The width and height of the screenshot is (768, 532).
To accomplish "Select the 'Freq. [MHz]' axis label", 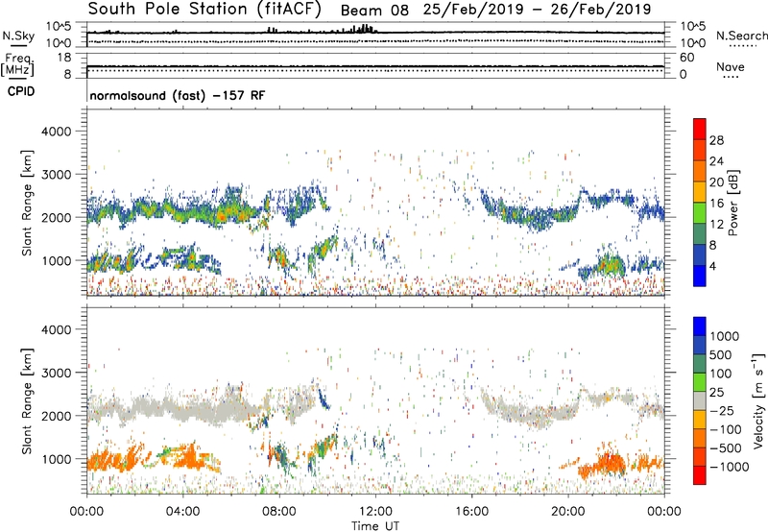I will pyautogui.click(x=17, y=64).
